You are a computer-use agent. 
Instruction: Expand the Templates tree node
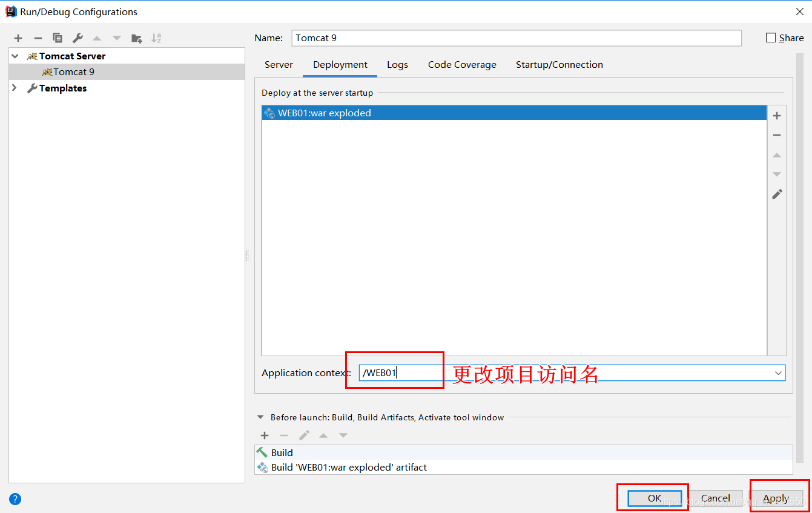coord(15,88)
